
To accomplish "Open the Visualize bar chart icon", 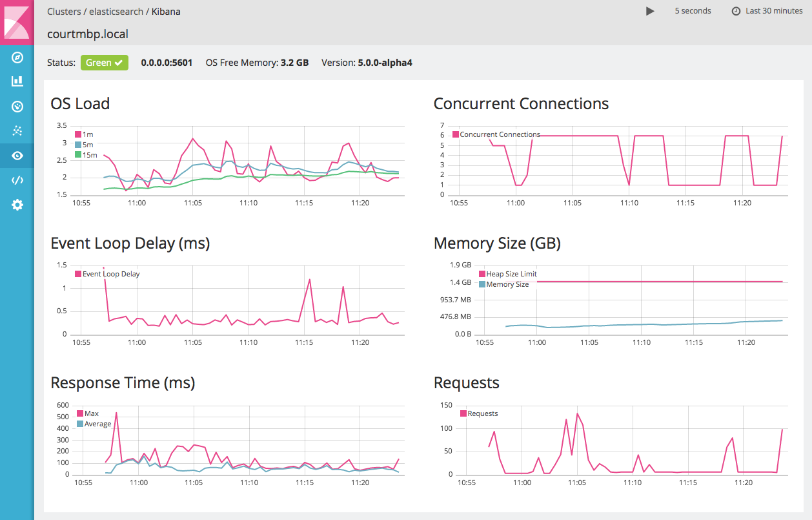I will click(x=17, y=81).
